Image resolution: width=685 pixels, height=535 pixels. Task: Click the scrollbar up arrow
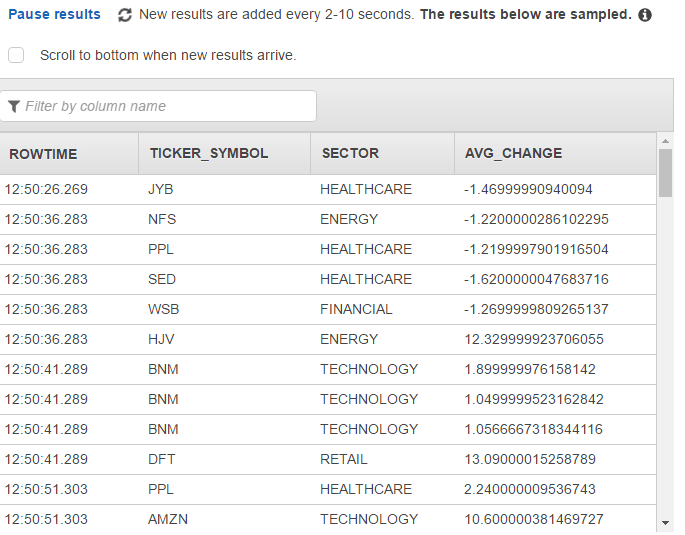(x=665, y=141)
